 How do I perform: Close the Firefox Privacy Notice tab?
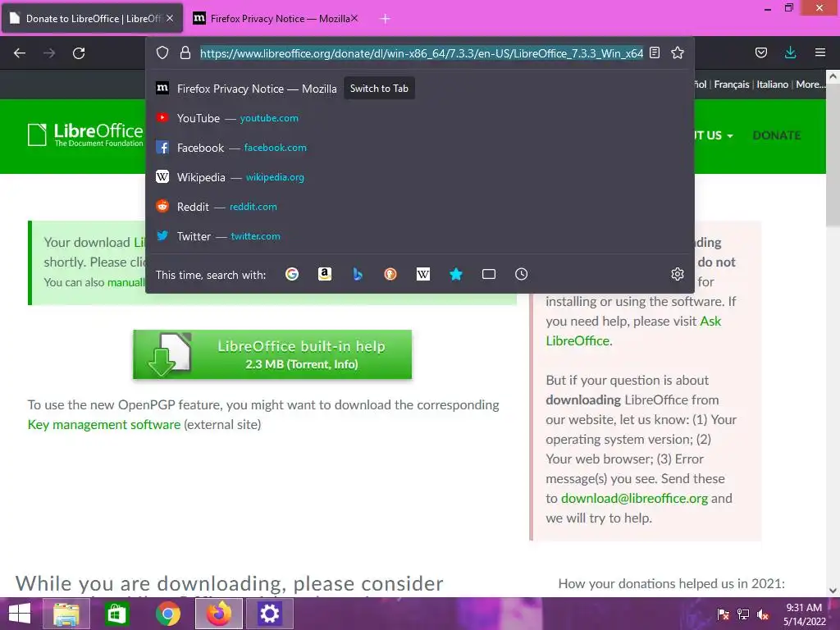[x=354, y=18]
